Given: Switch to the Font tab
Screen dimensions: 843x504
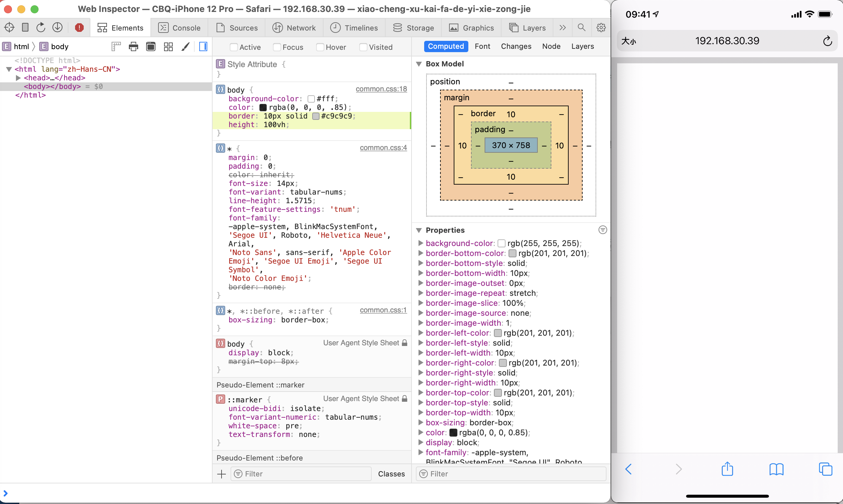Looking at the screenshot, I should point(482,46).
